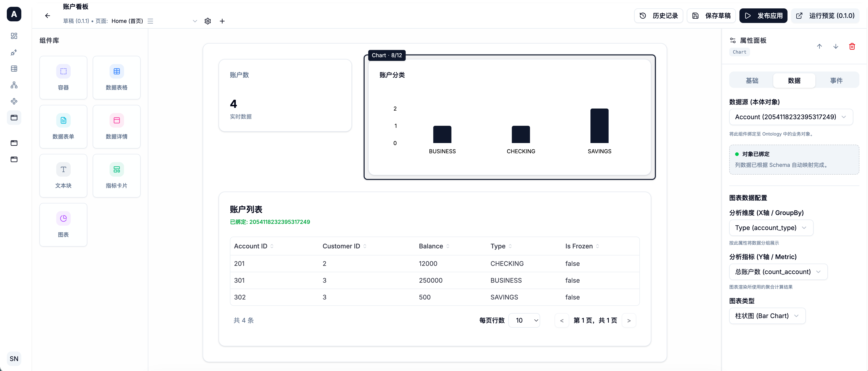868x371 pixels.
Task: Click Account ID cell 201
Action: [x=239, y=264]
